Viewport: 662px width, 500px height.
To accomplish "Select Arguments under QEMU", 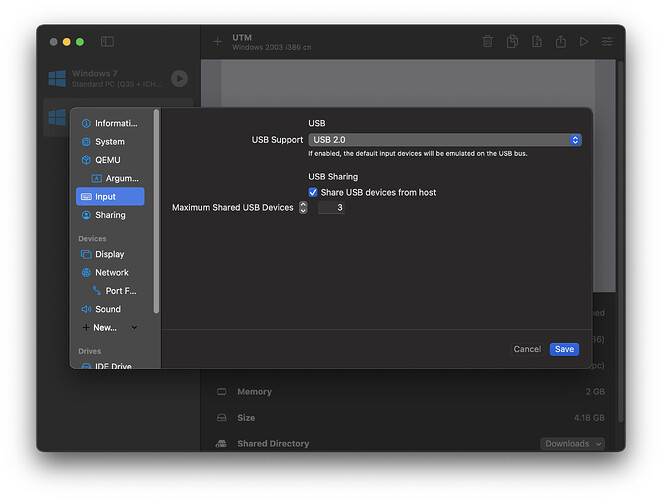I will click(120, 178).
